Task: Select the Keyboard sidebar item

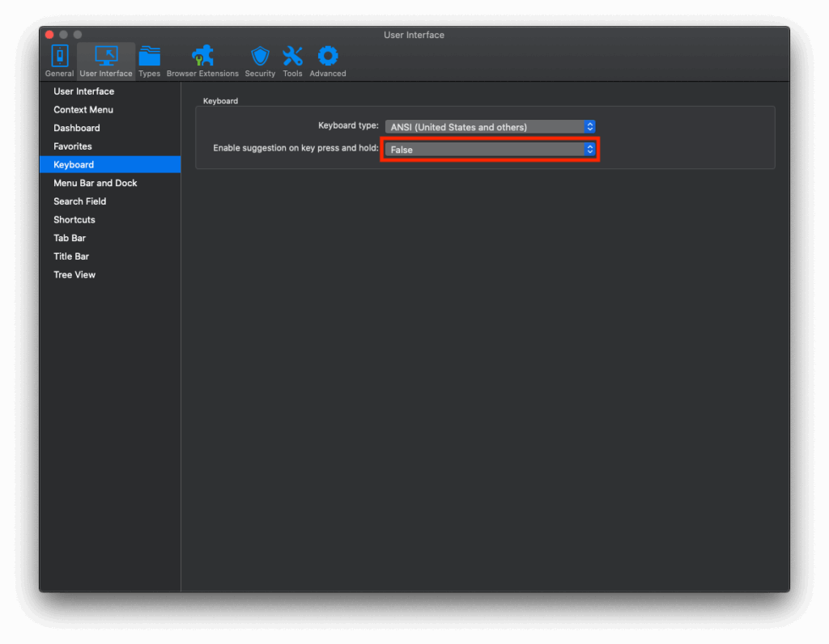Action: 74,165
